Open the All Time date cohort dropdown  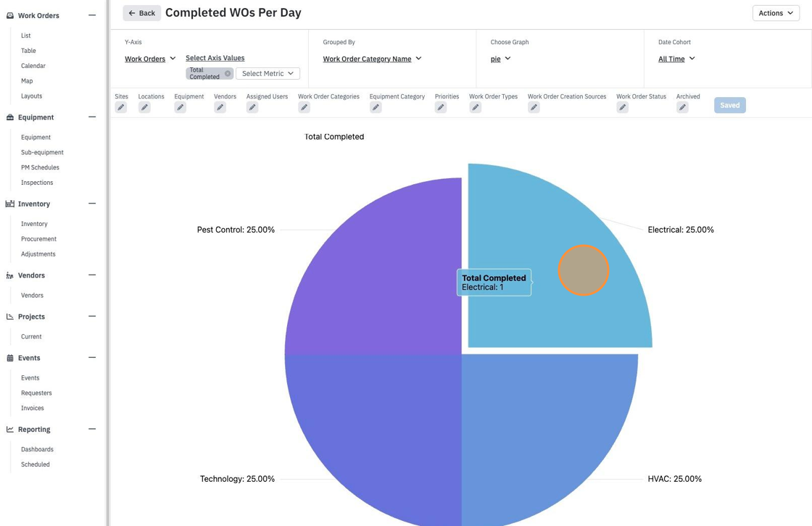pyautogui.click(x=676, y=59)
